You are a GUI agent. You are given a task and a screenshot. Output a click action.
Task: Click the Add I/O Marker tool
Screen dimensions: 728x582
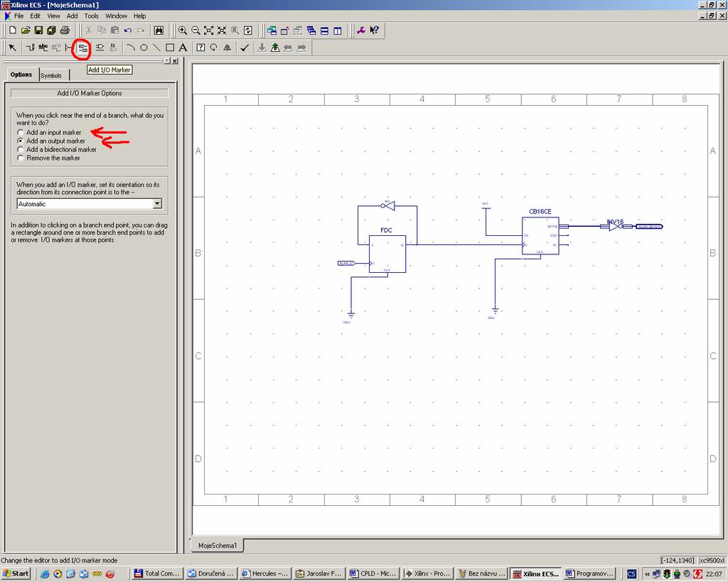(x=82, y=48)
